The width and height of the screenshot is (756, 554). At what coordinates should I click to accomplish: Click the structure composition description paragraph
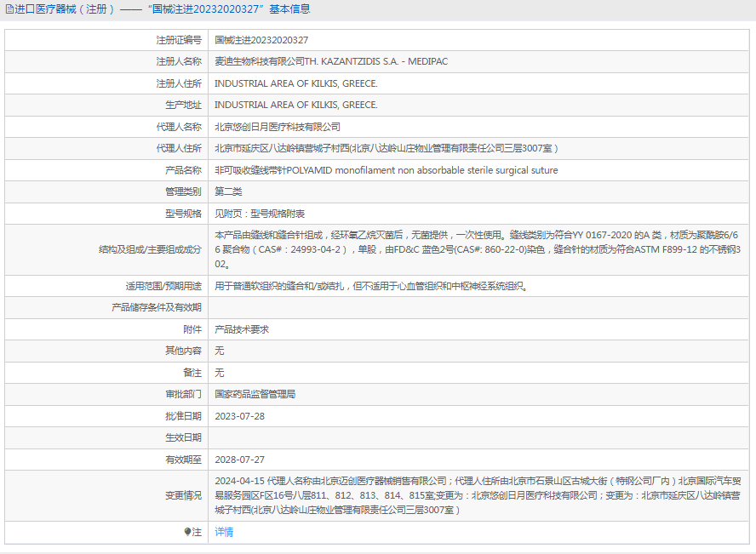[x=478, y=249]
